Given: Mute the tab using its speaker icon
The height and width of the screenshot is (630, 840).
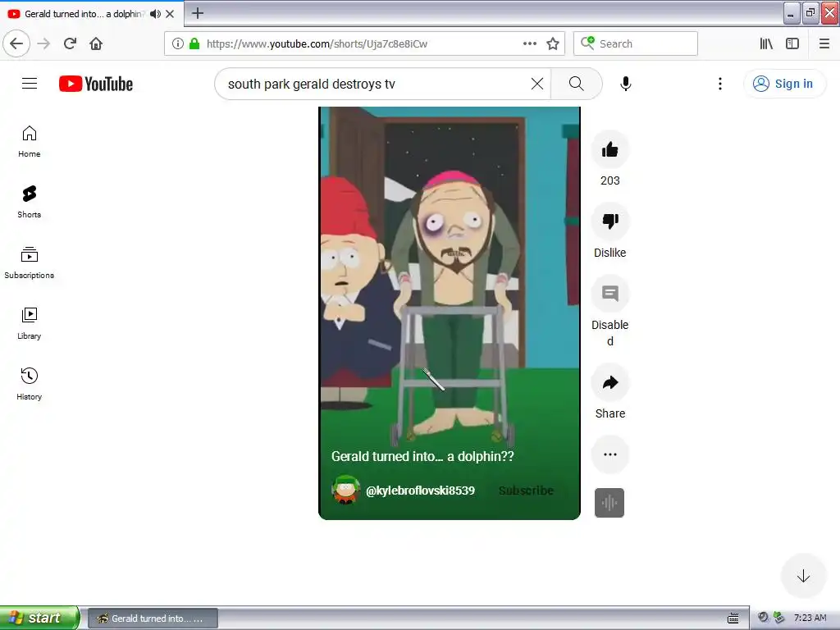Looking at the screenshot, I should (x=155, y=14).
